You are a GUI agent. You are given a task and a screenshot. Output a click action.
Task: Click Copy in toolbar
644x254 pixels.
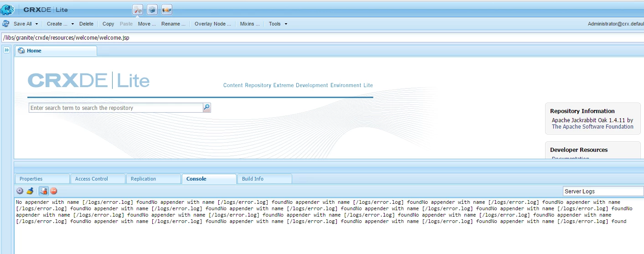coord(108,24)
